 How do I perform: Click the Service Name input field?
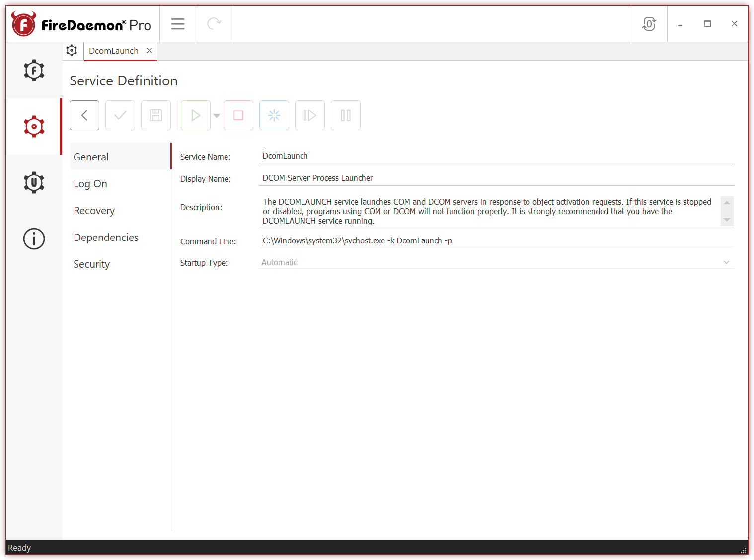click(497, 156)
